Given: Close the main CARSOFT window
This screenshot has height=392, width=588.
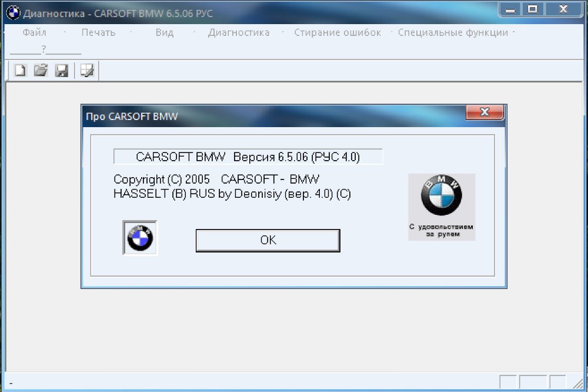Looking at the screenshot, I should [563, 9].
